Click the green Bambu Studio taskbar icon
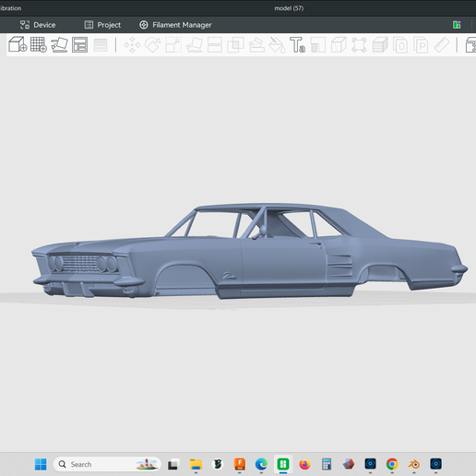 [x=283, y=464]
